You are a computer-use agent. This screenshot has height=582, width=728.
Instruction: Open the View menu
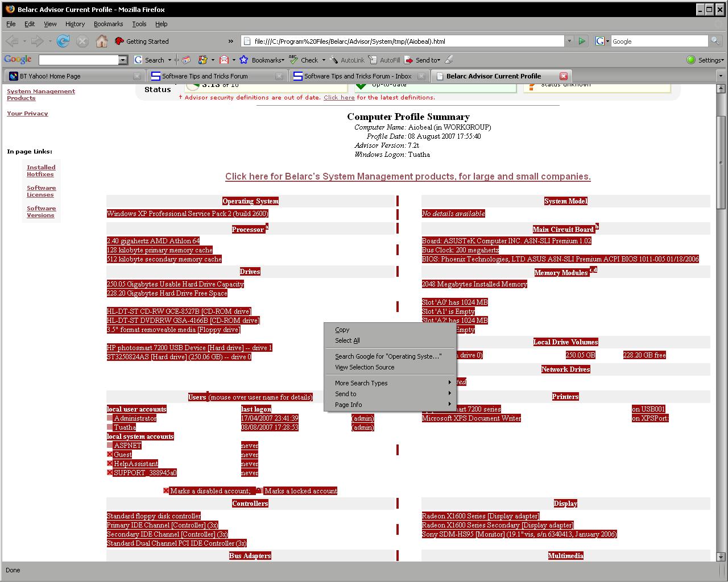click(x=51, y=24)
